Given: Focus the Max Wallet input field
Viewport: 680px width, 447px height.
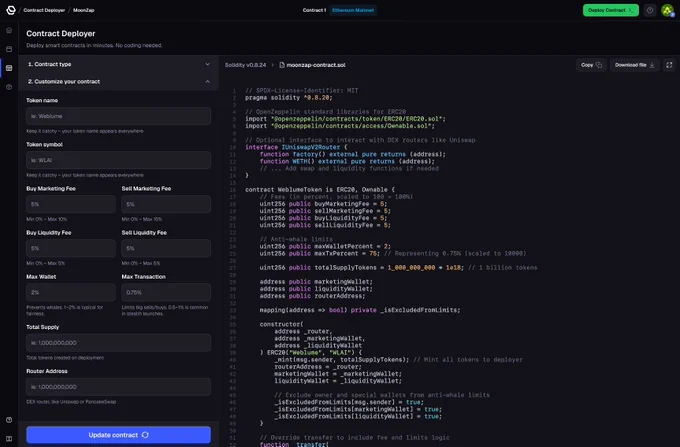Looking at the screenshot, I should click(x=71, y=293).
